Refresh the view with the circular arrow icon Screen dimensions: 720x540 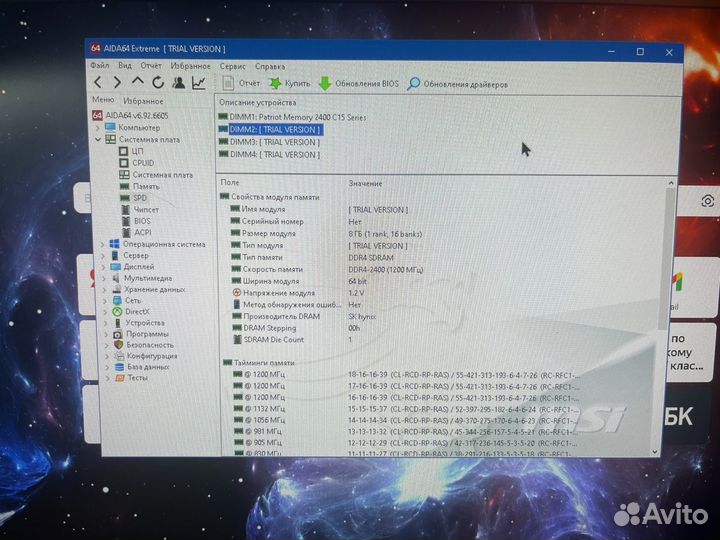[x=158, y=83]
